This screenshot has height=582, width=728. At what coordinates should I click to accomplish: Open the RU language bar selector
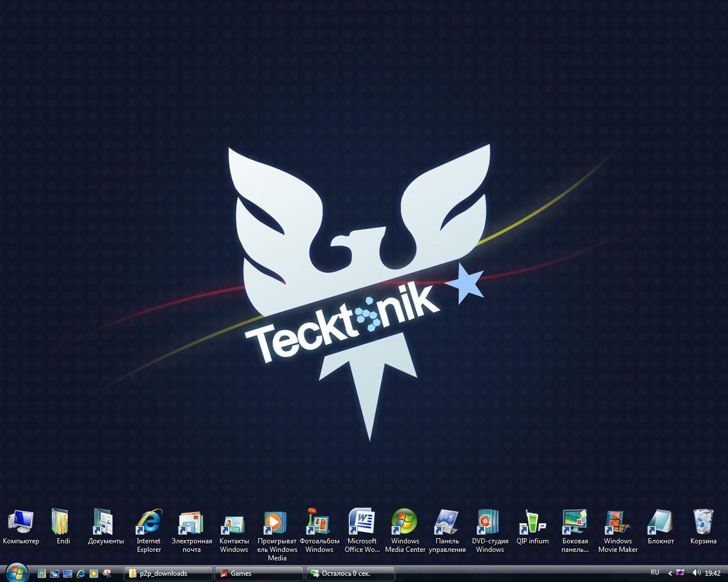coord(655,573)
